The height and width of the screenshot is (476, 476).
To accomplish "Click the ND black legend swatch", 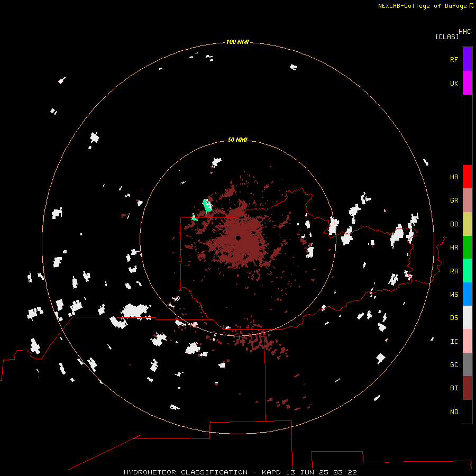I will click(467, 411).
